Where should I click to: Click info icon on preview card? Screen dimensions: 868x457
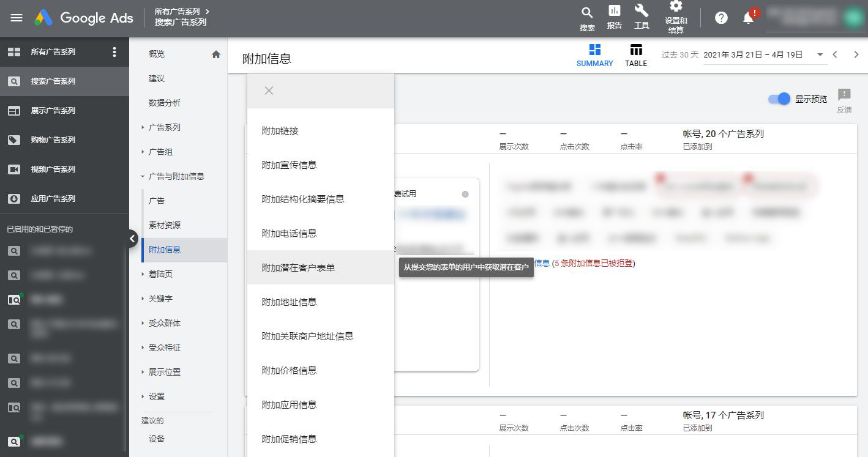(465, 194)
